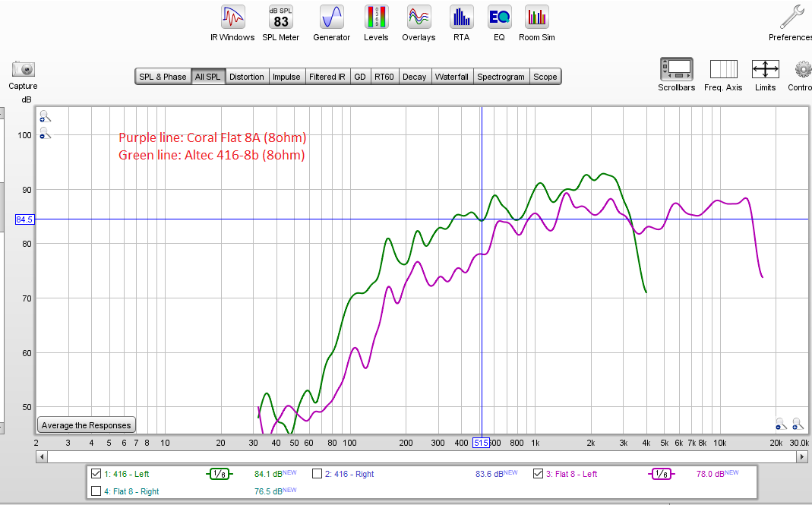The height and width of the screenshot is (505, 812).
Task: Click horizontal scrollbar right arrow
Action: (802, 457)
